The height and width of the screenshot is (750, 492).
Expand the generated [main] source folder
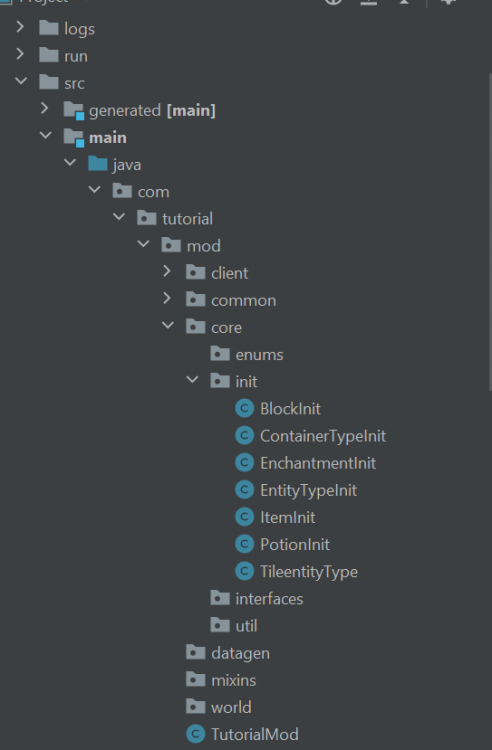[44, 109]
